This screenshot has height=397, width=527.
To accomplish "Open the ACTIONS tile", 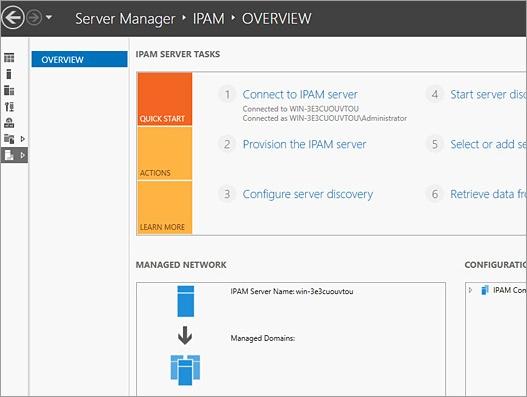I will [x=165, y=153].
